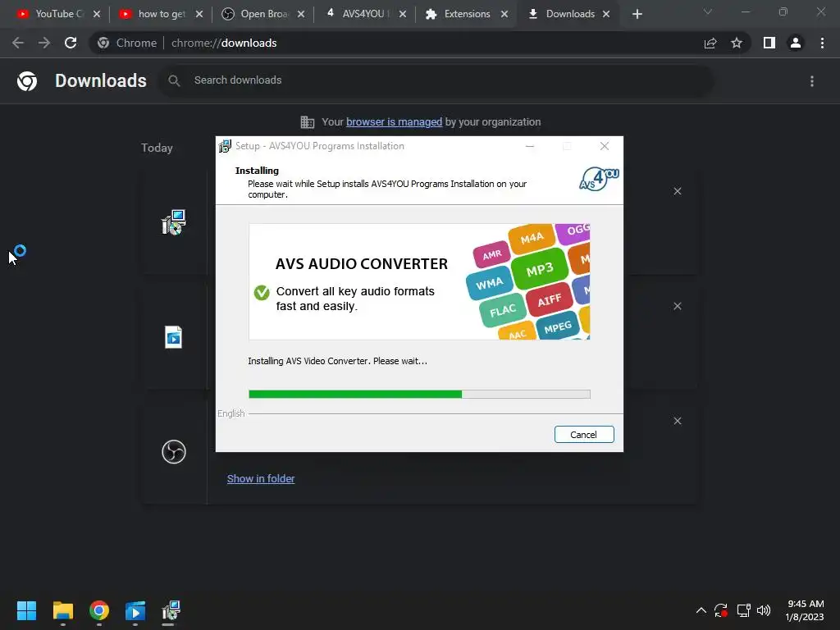Click the video file icon in downloads list

coord(174,337)
